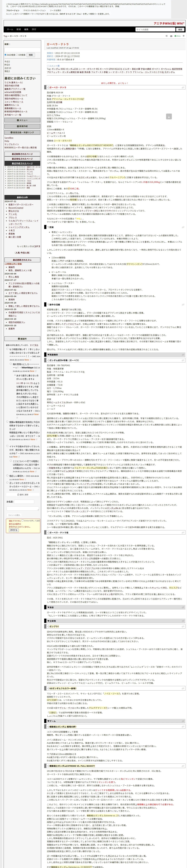Select radio for comment 閉鎖or権限譲渡

pos(7,422)
